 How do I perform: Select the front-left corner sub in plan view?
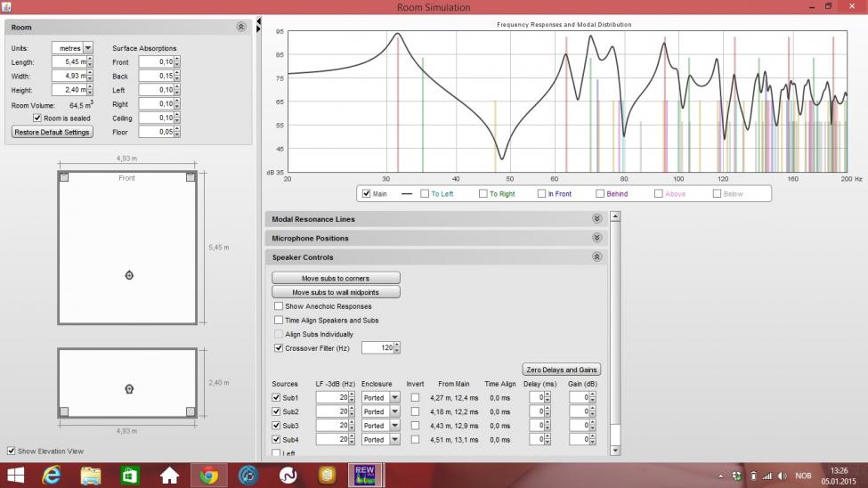[64, 177]
